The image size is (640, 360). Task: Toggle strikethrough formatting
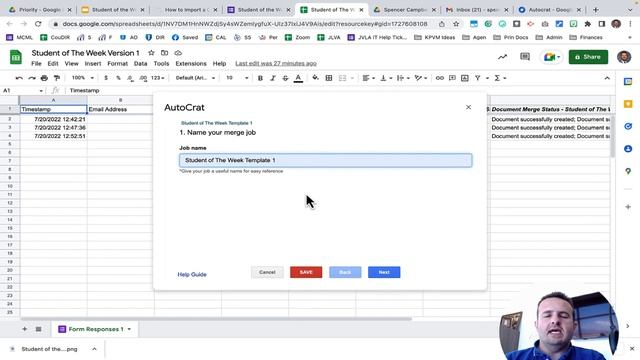tap(285, 78)
